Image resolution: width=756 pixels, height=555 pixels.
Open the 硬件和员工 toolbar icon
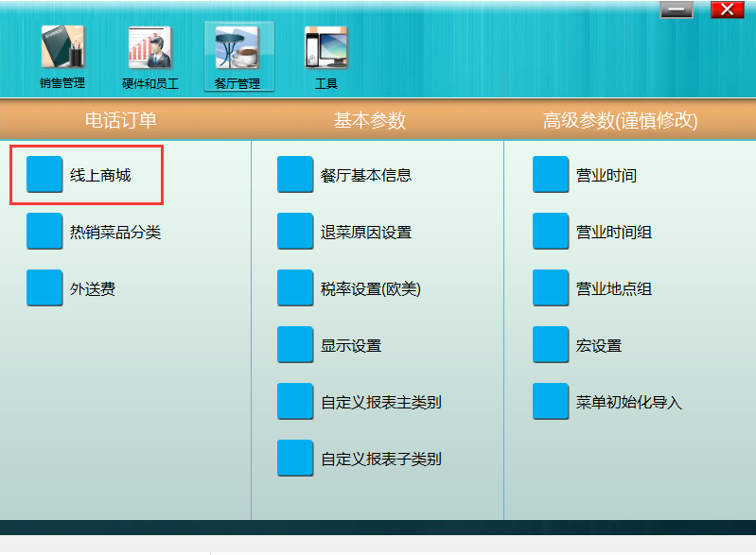tap(149, 46)
